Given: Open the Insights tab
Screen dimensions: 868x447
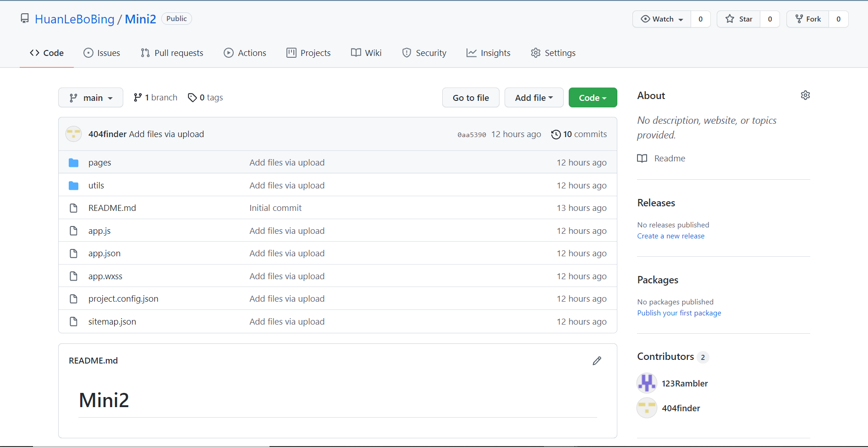Looking at the screenshot, I should tap(489, 53).
